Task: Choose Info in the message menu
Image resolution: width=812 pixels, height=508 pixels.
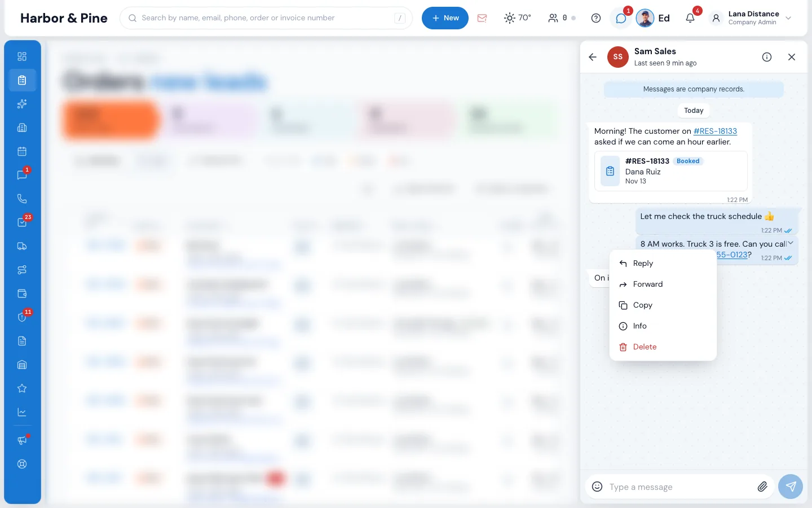Action: tap(663, 326)
